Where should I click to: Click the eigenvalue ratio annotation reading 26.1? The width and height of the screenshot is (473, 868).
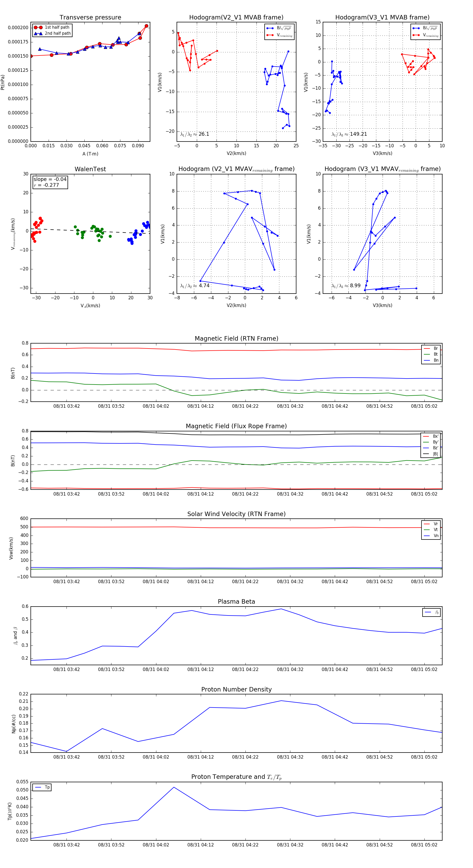[x=194, y=134]
